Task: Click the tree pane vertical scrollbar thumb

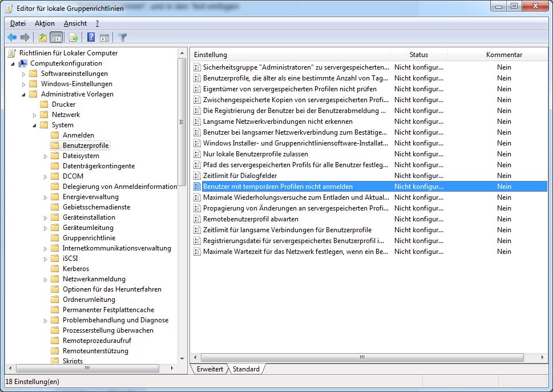Action: pyautogui.click(x=182, y=122)
